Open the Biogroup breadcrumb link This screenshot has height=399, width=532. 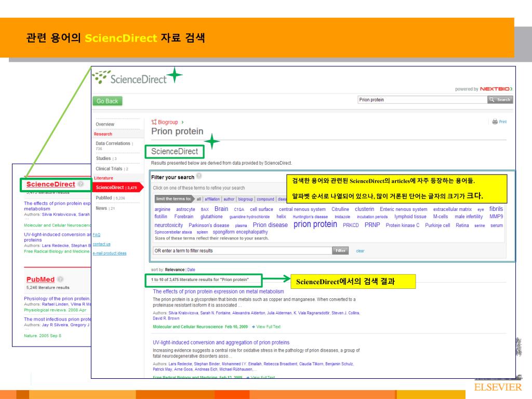pos(168,122)
